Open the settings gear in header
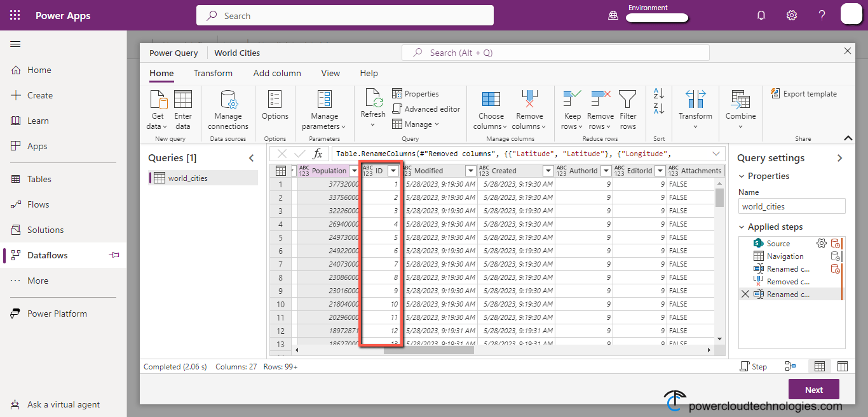Viewport: 868px width, 417px height. point(792,15)
